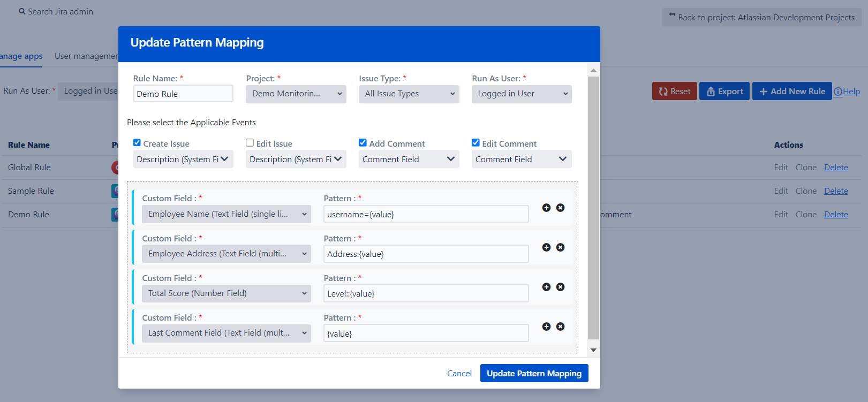Screen dimensions: 868x402
Task: Click Delete for Global Rule
Action: pos(836,168)
